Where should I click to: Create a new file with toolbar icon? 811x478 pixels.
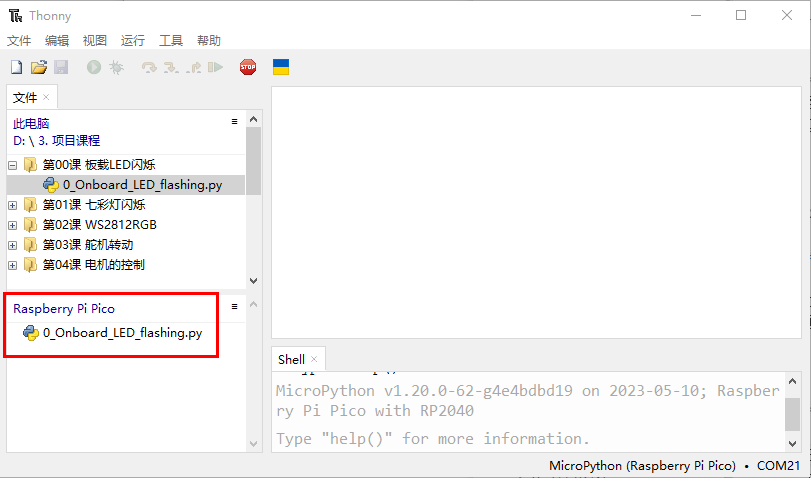(17, 67)
